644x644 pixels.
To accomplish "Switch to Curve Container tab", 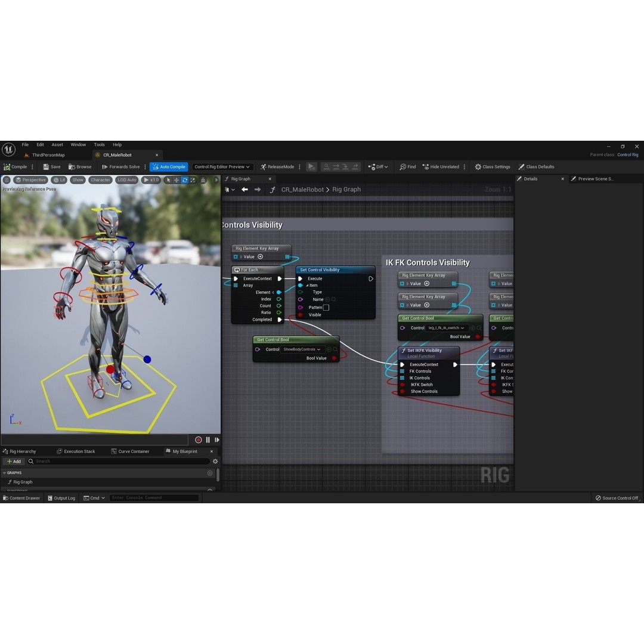I will point(130,451).
